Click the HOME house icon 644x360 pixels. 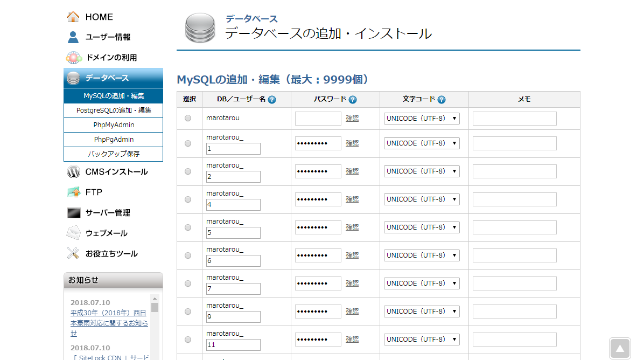click(x=73, y=17)
